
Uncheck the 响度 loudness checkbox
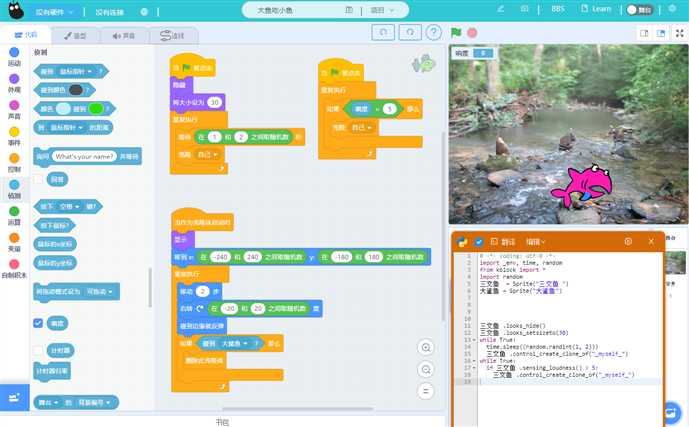tap(38, 323)
